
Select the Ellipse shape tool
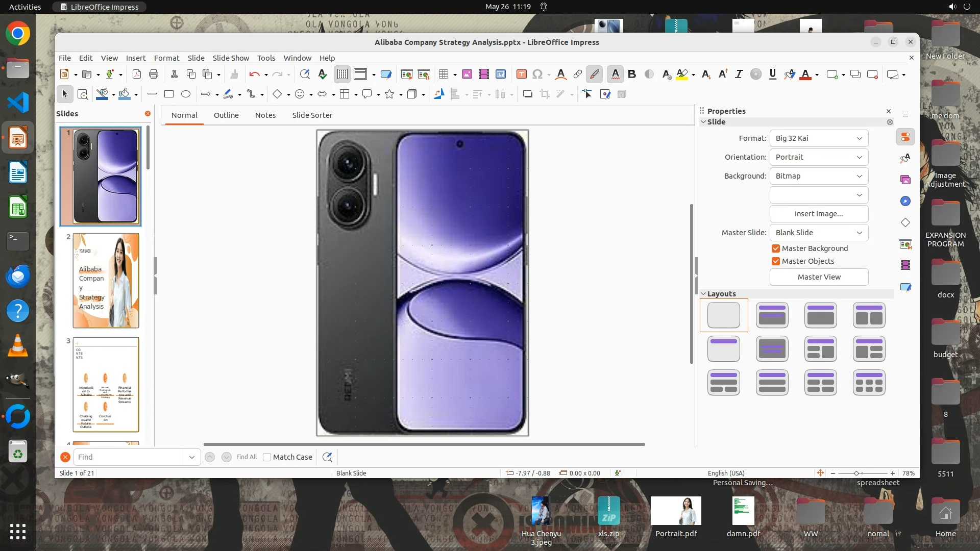186,94
